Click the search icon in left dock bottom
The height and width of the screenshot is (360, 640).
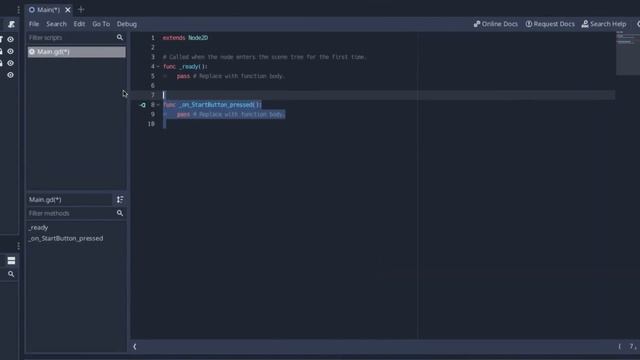tap(11, 274)
